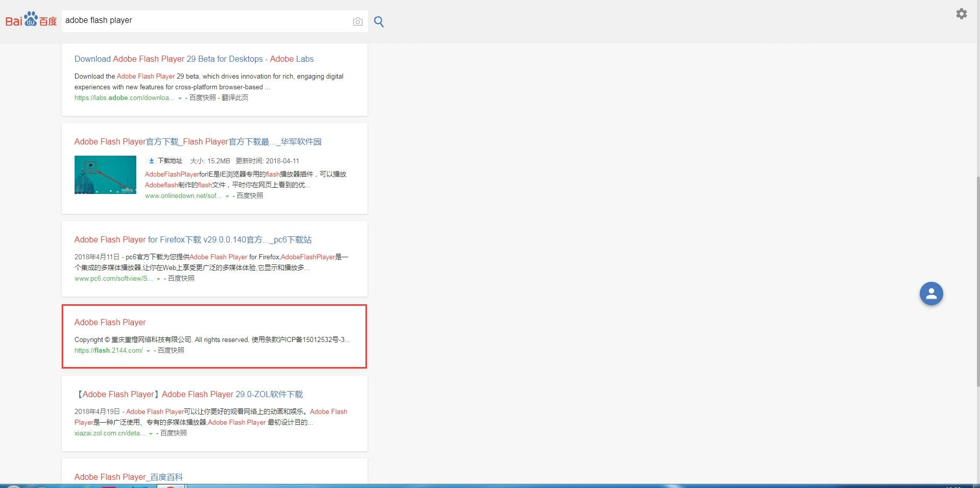Click the https://flash.2144.com/ URL
This screenshot has width=980, height=488.
(109, 350)
